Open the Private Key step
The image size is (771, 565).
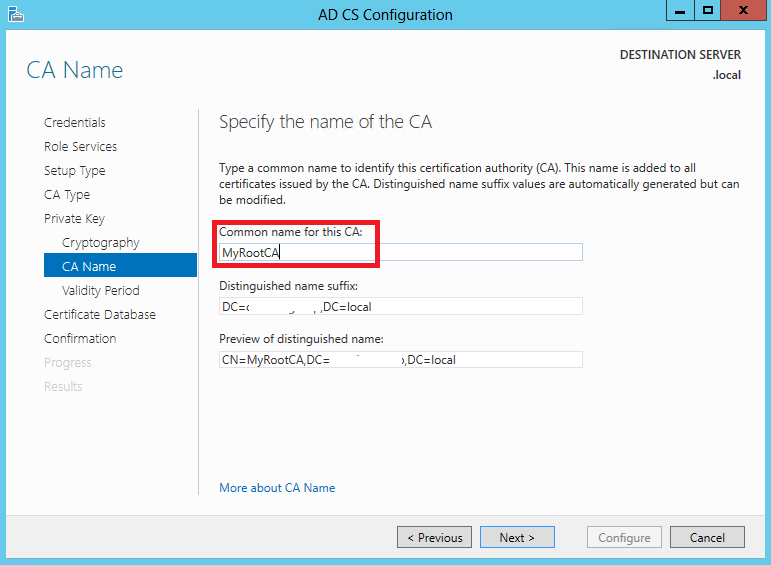pyautogui.click(x=74, y=218)
